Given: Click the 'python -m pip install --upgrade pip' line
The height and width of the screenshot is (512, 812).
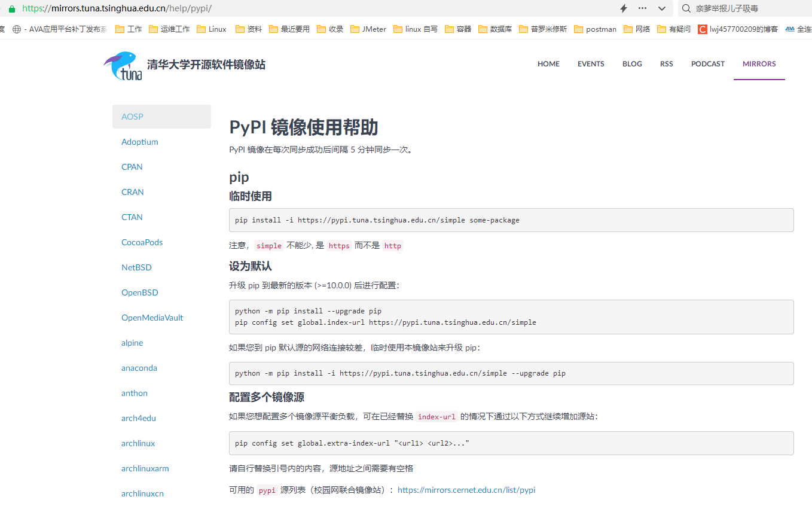Looking at the screenshot, I should (309, 311).
